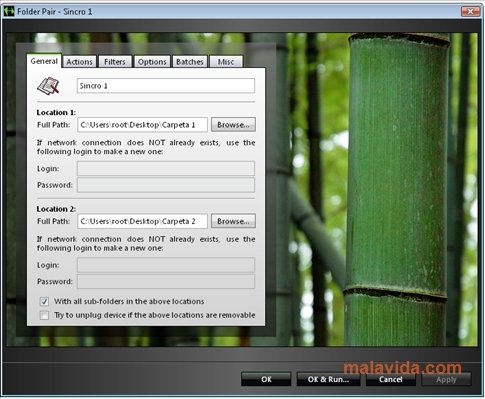Click the Sincro 1 name field
This screenshot has width=485, height=399.
pos(166,86)
